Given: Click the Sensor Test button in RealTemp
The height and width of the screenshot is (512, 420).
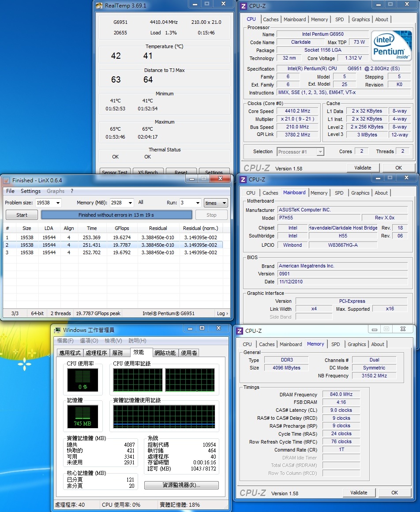Looking at the screenshot, I should tap(115, 172).
